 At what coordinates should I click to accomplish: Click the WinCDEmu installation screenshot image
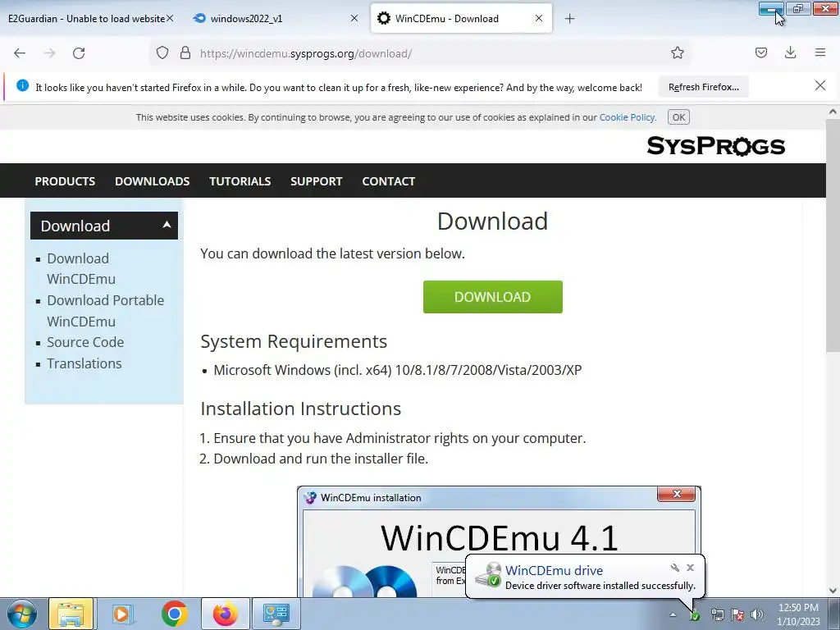tap(499, 541)
